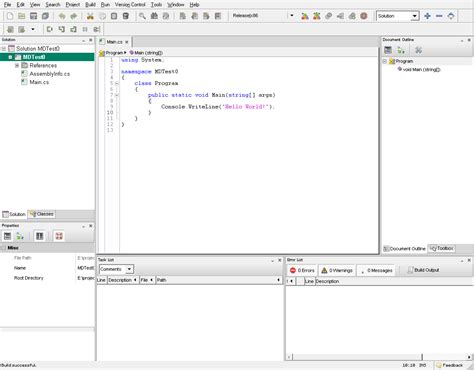This screenshot has width=474, height=370.
Task: Select the Document Outline tab
Action: tap(404, 249)
